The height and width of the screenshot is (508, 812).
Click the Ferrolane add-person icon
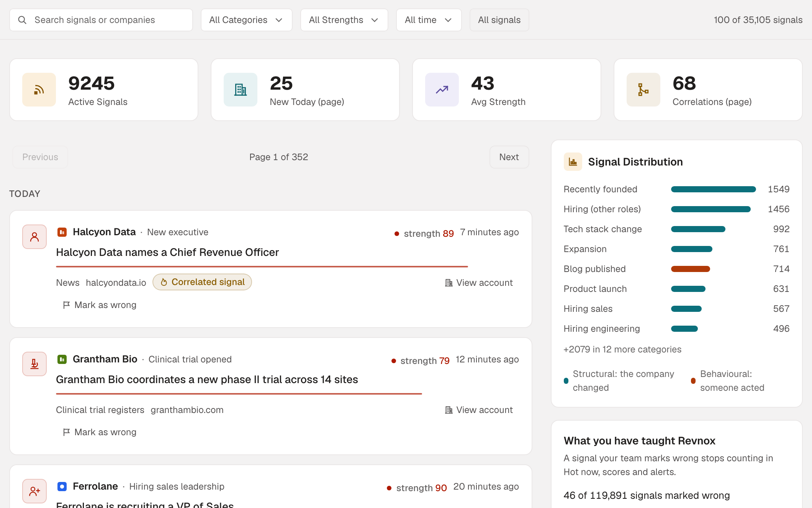pos(34,491)
